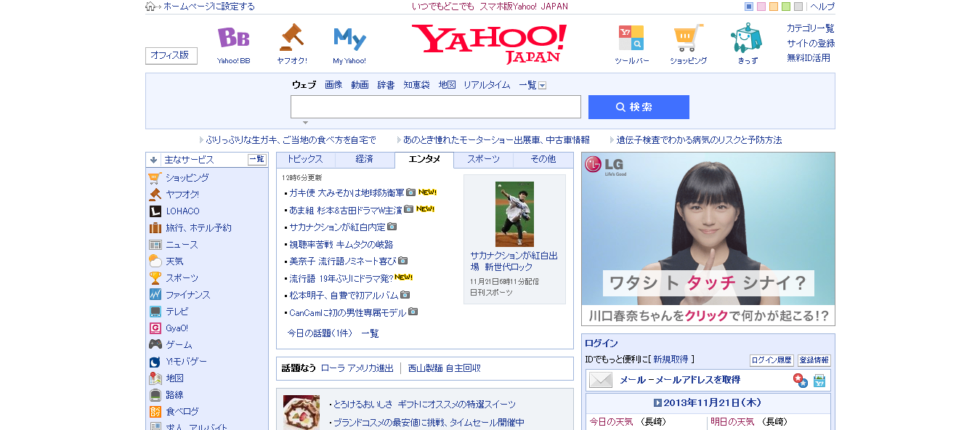Open headline ガキ使 大みそかは地球防衛軍
Screen dimensions: 980x430
pyautogui.click(x=347, y=192)
